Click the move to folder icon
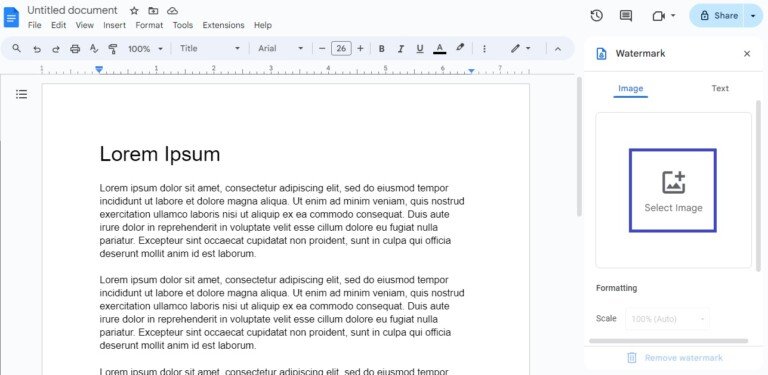The image size is (768, 375). [x=153, y=11]
